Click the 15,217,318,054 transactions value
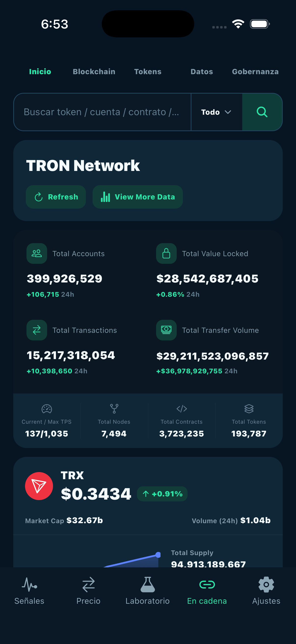This screenshot has height=644, width=296. (x=71, y=355)
